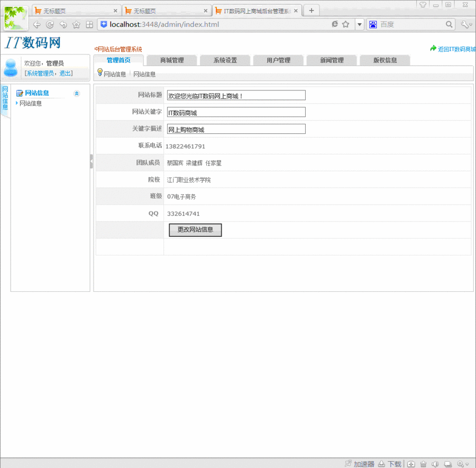Focus the 关键字描述 input field
The image size is (476, 468).
(236, 129)
